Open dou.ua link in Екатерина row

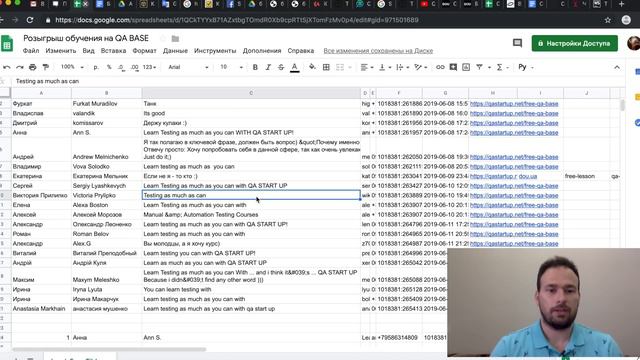coord(528,176)
